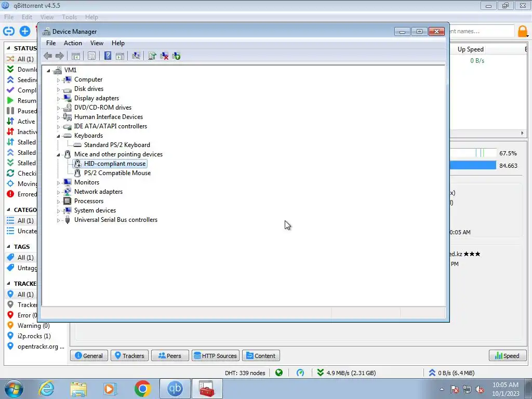Open qBittorrent's Edit menu
This screenshot has width=532, height=399.
click(x=27, y=17)
